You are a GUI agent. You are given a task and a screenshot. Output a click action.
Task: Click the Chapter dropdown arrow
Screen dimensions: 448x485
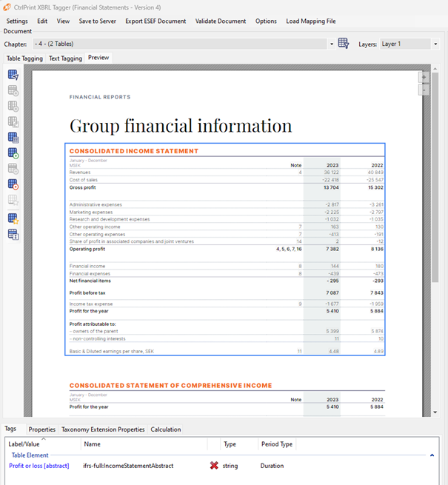pyautogui.click(x=331, y=44)
